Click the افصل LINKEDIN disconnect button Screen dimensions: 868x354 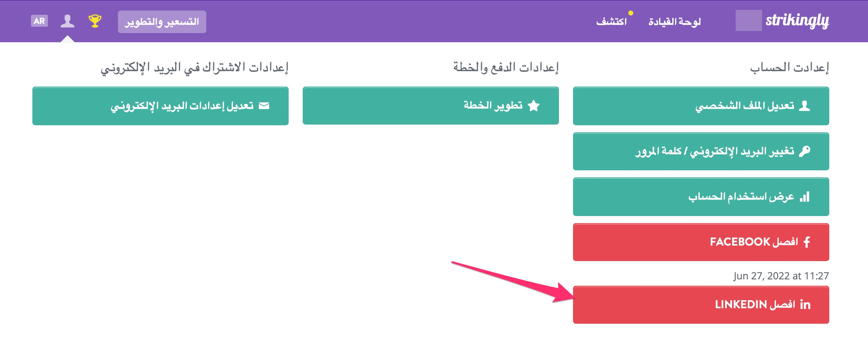point(701,305)
